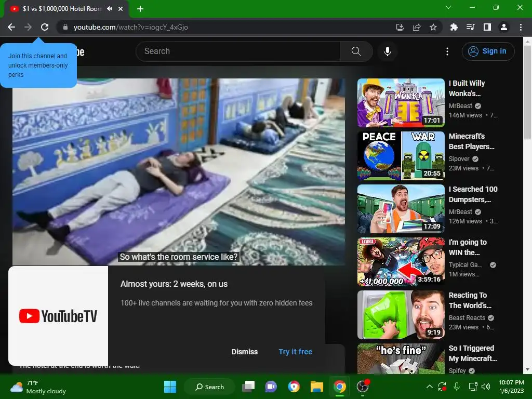This screenshot has height=399, width=532.
Task: Open clock showing 10:07 PM
Action: click(x=511, y=387)
